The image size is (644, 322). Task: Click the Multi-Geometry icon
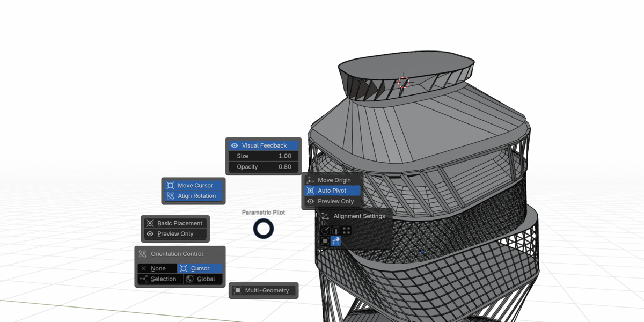(238, 290)
